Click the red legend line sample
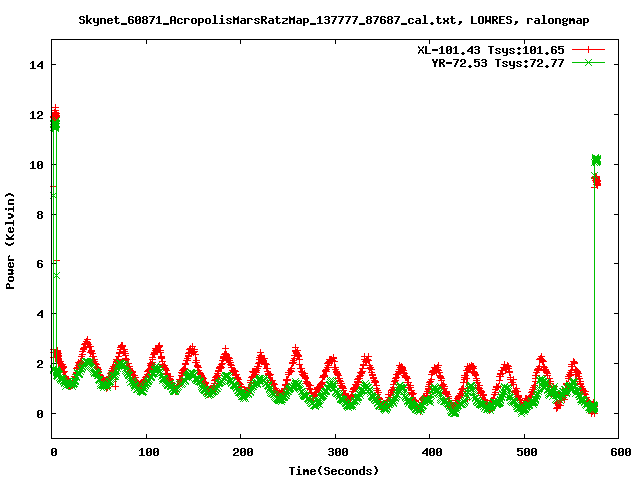This screenshot has height=480, width=640. (588, 50)
